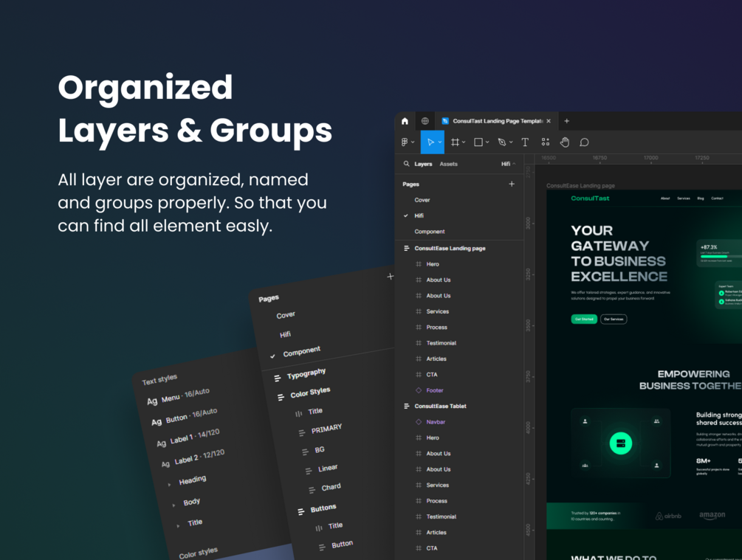Screen dimensions: 742x560
Task: Switch to the Assets tab
Action: (x=449, y=164)
